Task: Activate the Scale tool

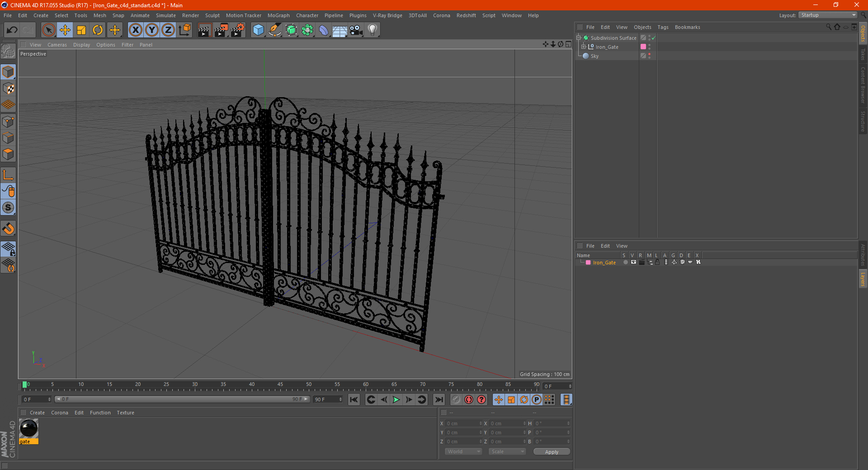Action: point(81,30)
